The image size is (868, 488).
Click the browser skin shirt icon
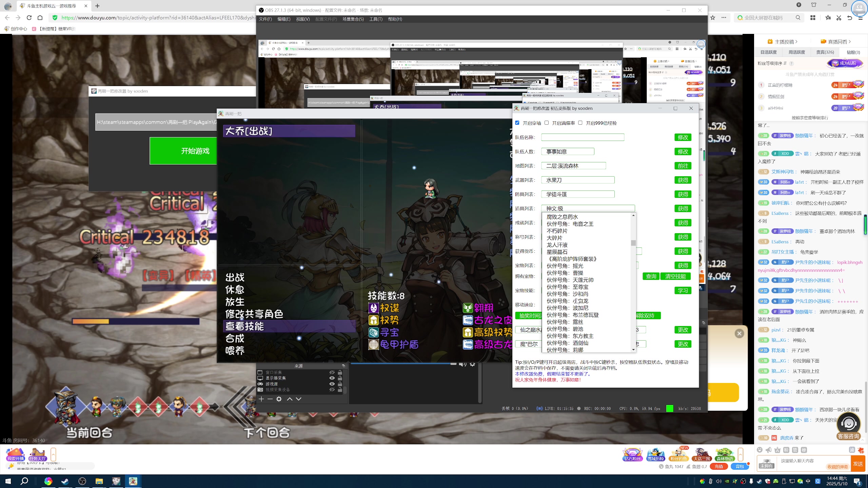pyautogui.click(x=814, y=5)
